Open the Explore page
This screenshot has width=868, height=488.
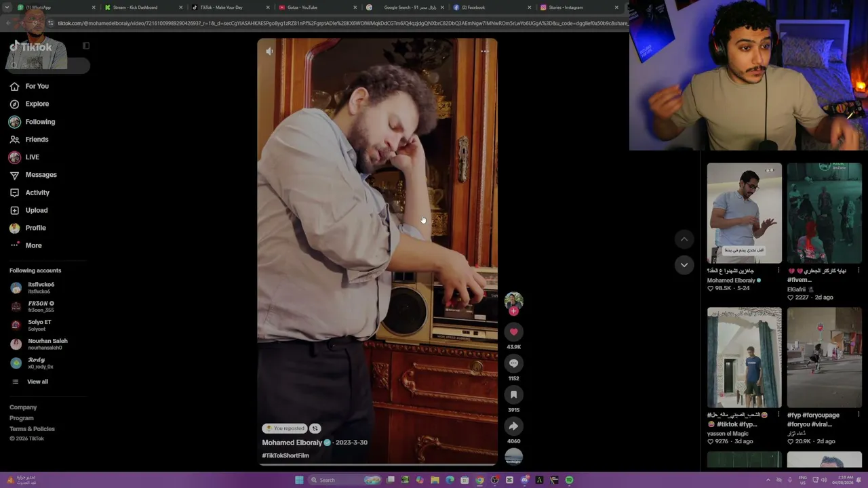pos(29,104)
